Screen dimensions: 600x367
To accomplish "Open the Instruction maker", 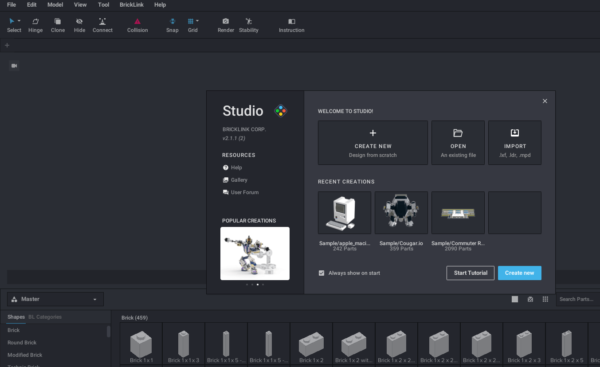I will 292,25.
